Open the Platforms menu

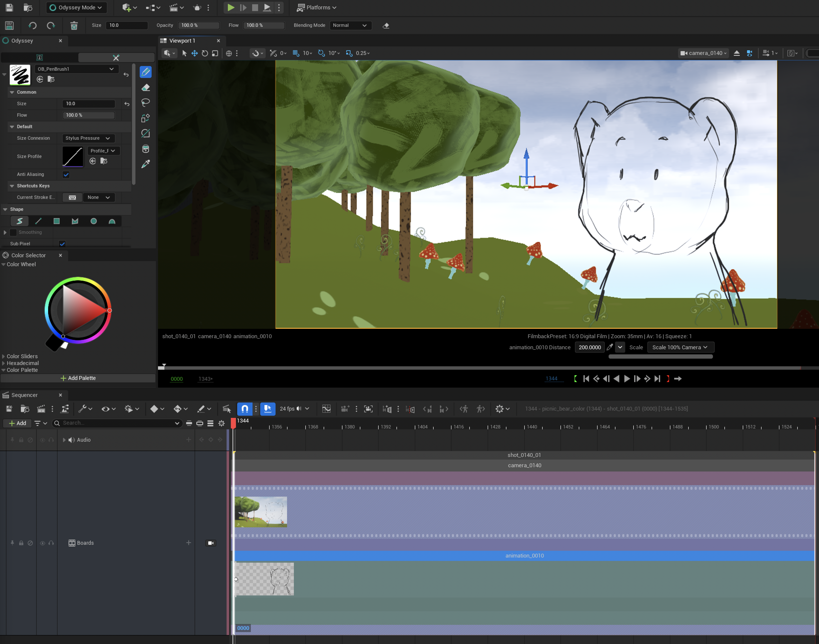[x=316, y=7]
